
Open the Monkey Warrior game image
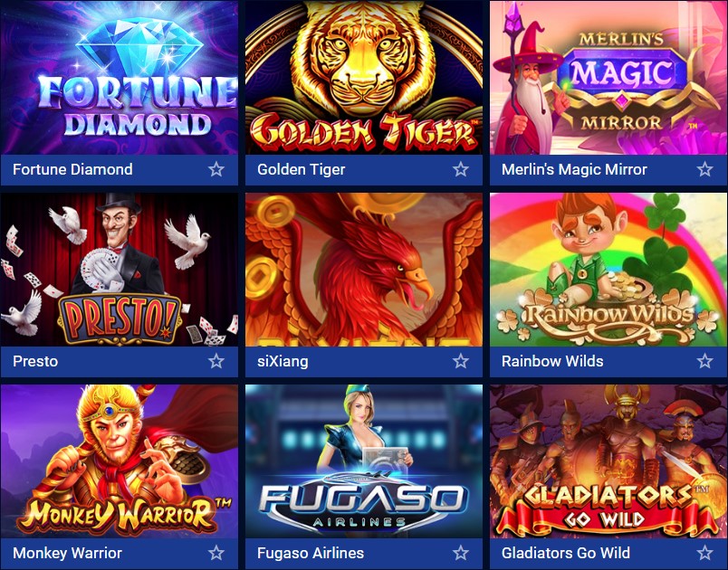click(120, 461)
